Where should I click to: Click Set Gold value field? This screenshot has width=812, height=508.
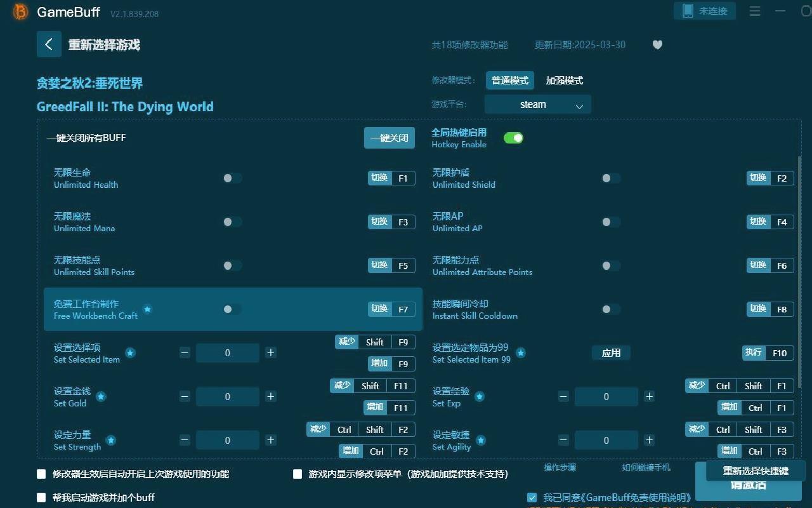click(228, 396)
